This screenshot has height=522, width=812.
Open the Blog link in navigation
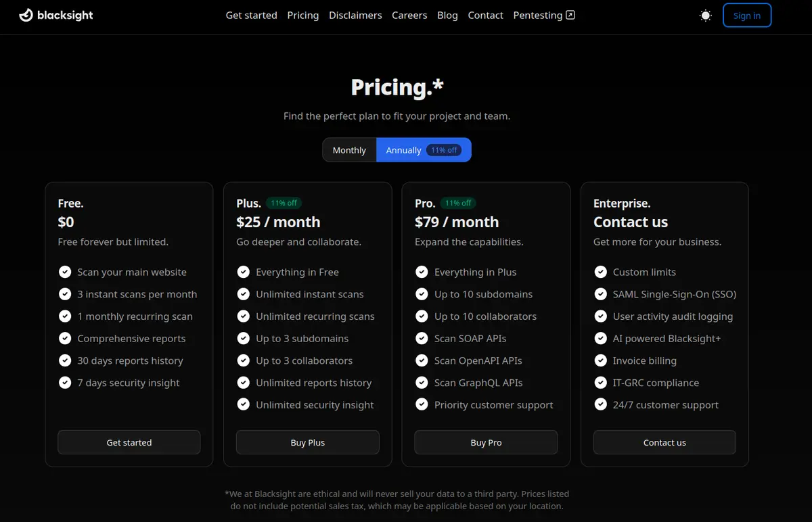click(447, 15)
